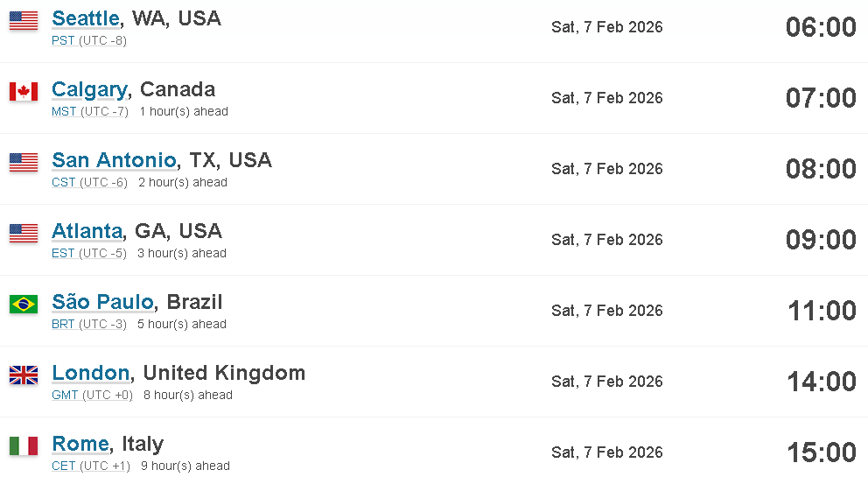
Task: Click the Brazil flag beside São Paulo
Action: click(x=24, y=304)
